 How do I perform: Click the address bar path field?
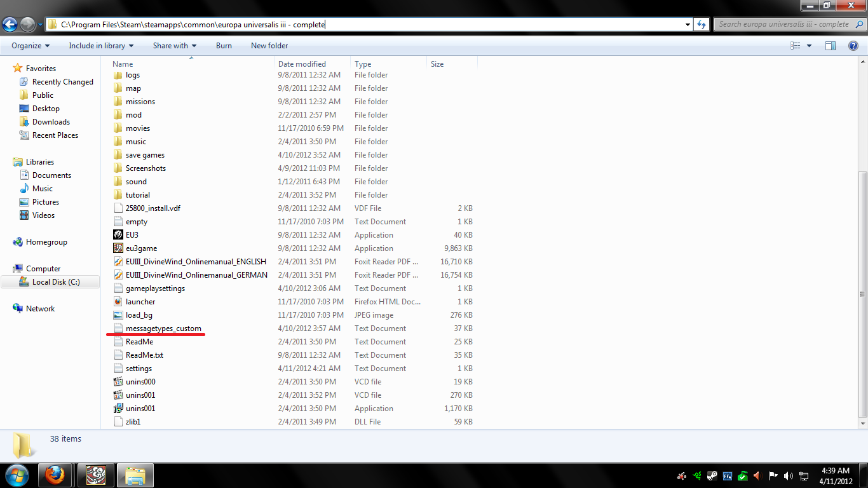point(370,24)
